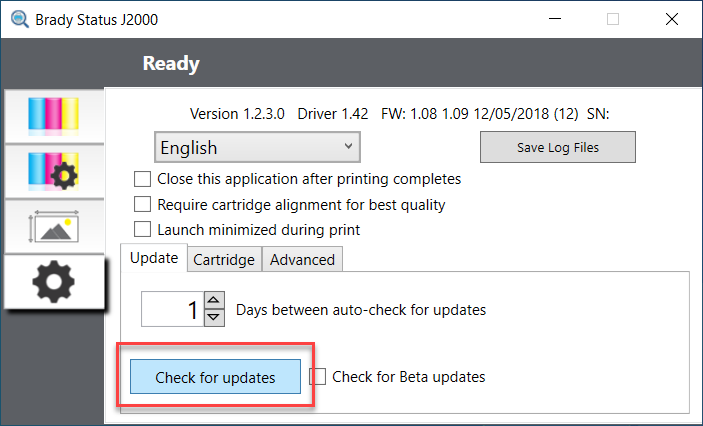Enable close application after printing completes

pyautogui.click(x=143, y=179)
